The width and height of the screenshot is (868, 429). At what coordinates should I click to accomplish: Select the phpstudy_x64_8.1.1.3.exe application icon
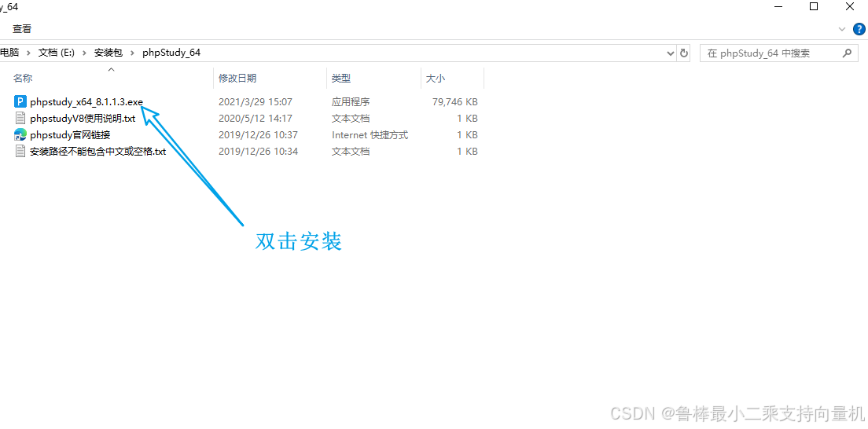(20, 102)
